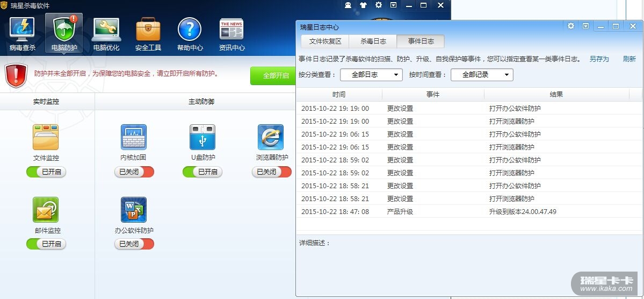Screen dimensions: 644x299
Task: Open log center menu dropdown icon
Action: coord(585,26)
